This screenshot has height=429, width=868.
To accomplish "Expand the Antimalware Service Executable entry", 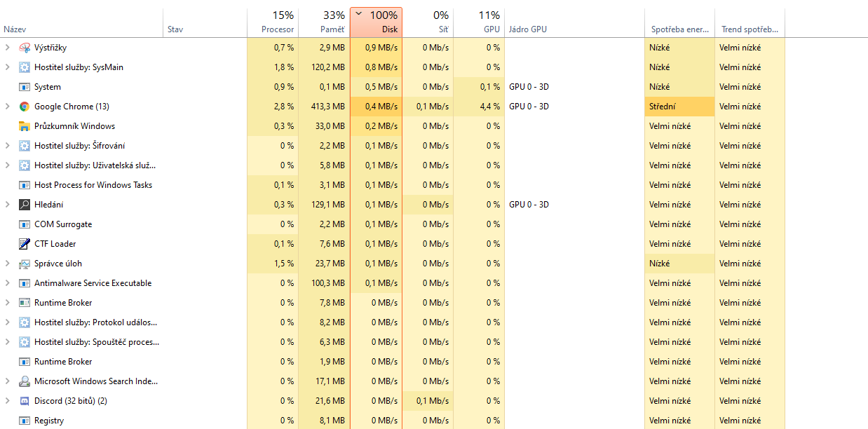I will coord(7,283).
